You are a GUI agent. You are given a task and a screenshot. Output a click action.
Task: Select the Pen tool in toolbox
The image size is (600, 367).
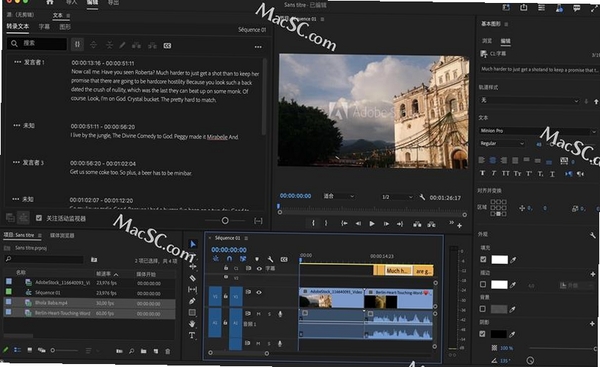192,301
